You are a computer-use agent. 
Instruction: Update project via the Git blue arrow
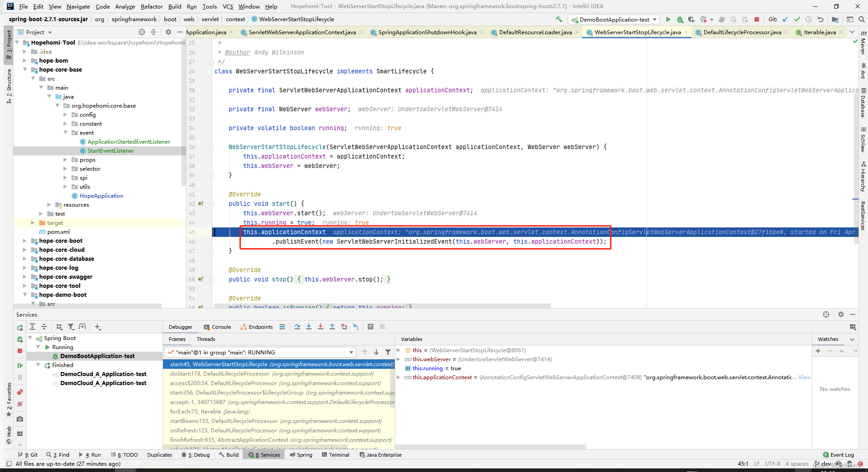(x=785, y=19)
